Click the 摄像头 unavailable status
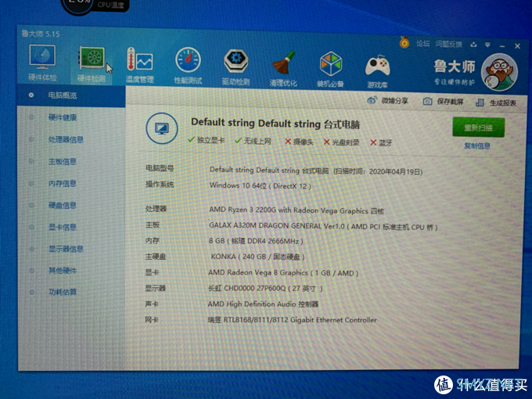Screen dimensions: 532x399 point(299,142)
